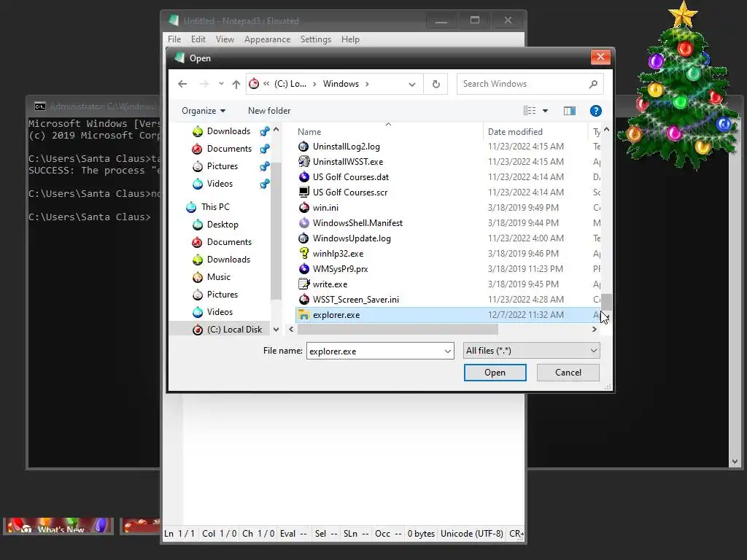Toggle the preview pane icon
The height and width of the screenshot is (560, 747).
click(569, 111)
